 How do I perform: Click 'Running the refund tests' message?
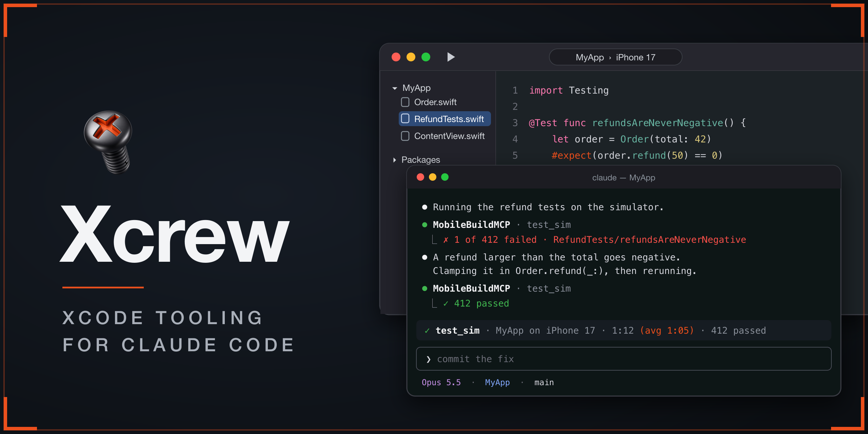pyautogui.click(x=548, y=207)
